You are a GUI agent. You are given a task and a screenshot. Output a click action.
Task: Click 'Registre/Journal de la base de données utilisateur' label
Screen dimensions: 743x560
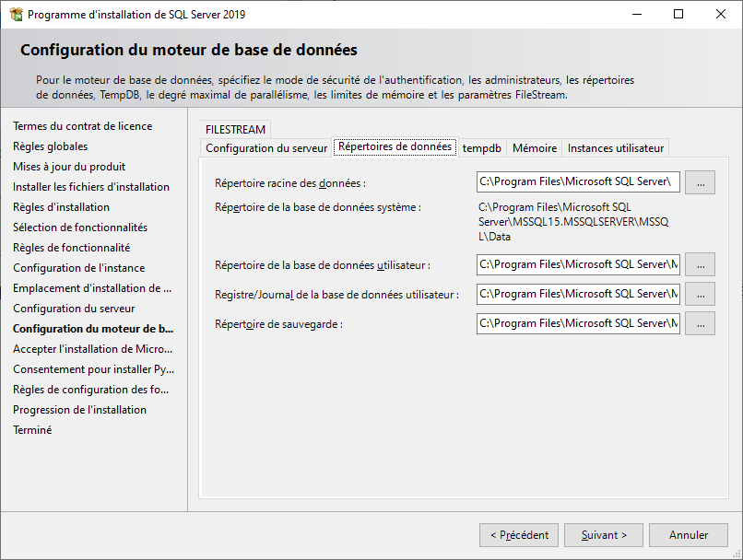click(336, 295)
